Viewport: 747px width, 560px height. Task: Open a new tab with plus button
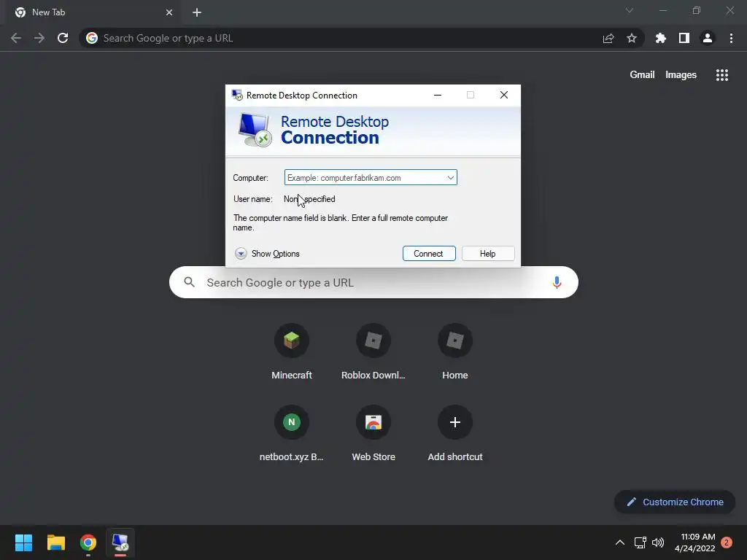[x=197, y=12]
